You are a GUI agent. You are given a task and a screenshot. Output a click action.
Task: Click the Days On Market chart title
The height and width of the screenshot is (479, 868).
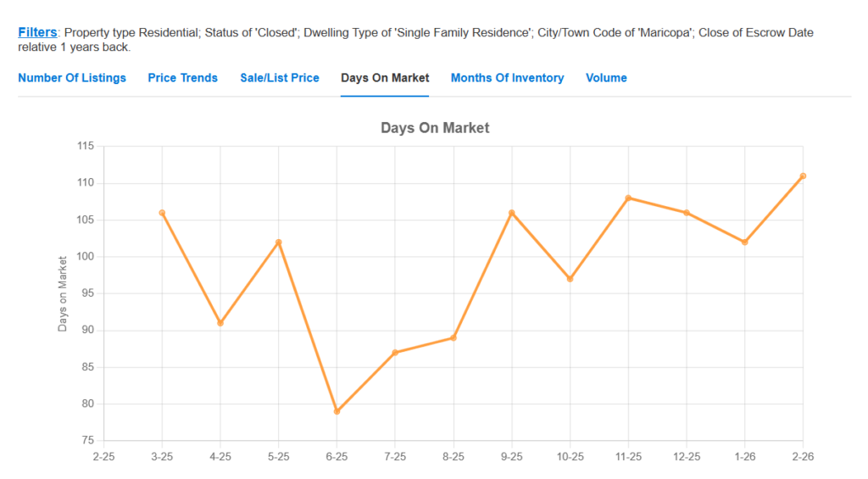click(435, 128)
